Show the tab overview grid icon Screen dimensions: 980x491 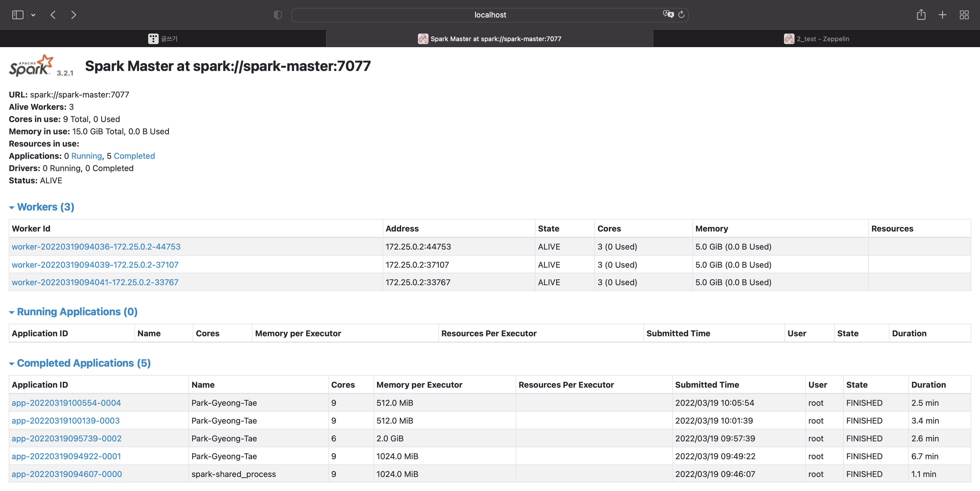click(964, 15)
